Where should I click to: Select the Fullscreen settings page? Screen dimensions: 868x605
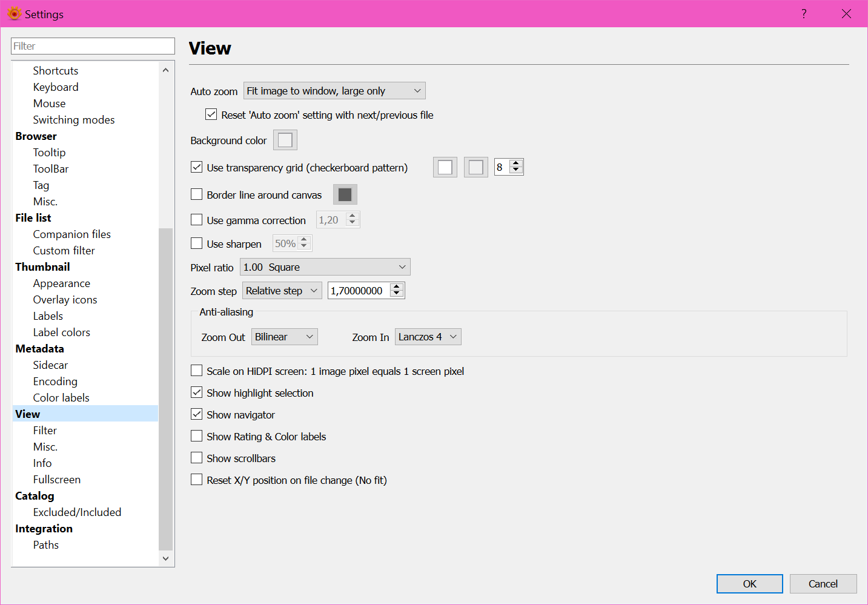56,479
